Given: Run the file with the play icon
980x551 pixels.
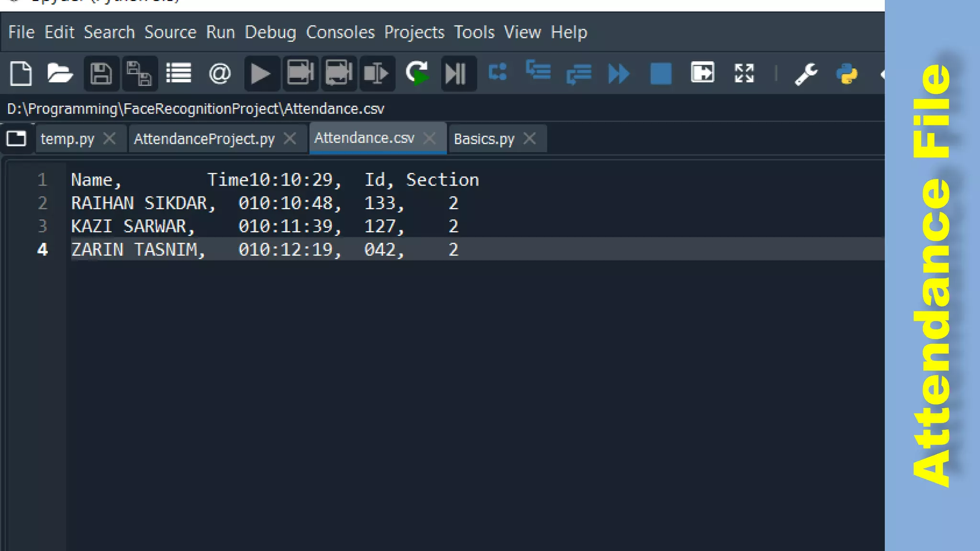Looking at the screenshot, I should point(261,74).
